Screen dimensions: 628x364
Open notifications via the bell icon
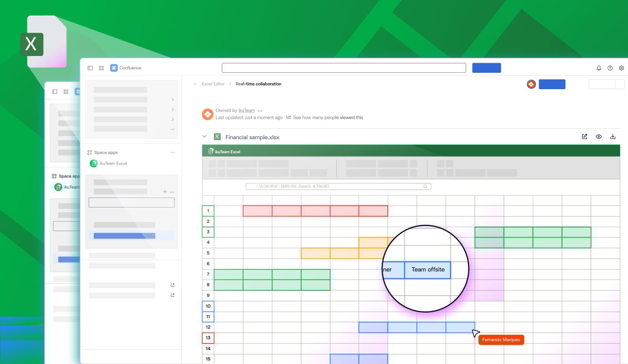[x=598, y=68]
